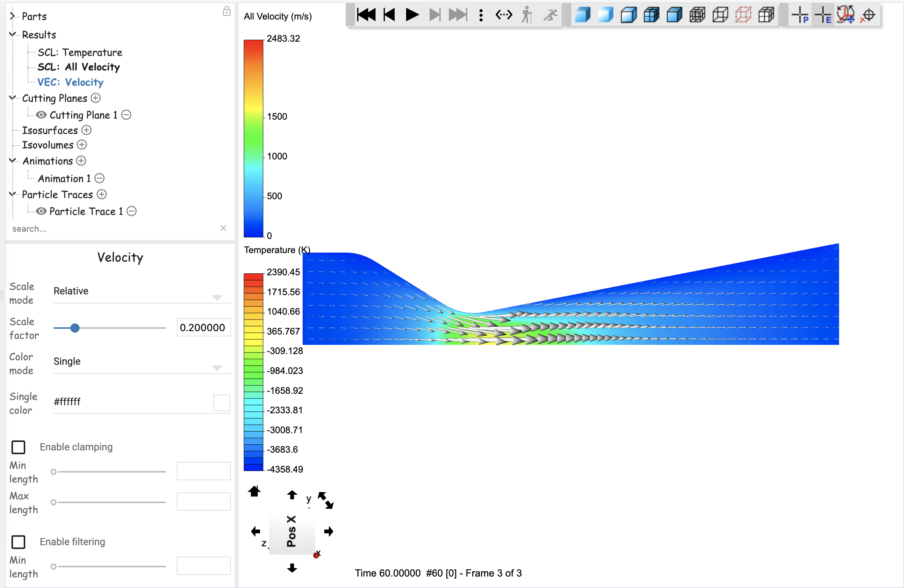Select the shaded surface display mode cube
This screenshot has height=588, width=904.
[582, 15]
